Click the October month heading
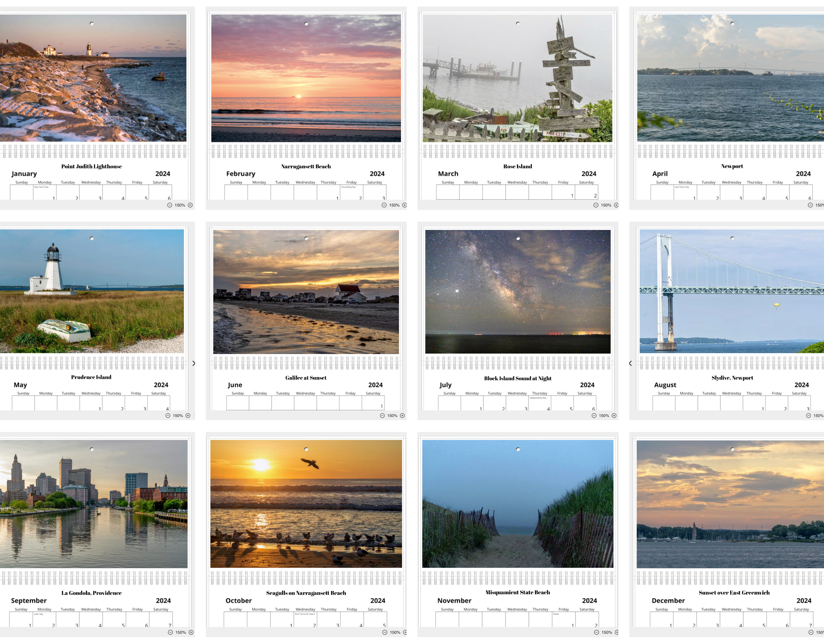 (238, 601)
